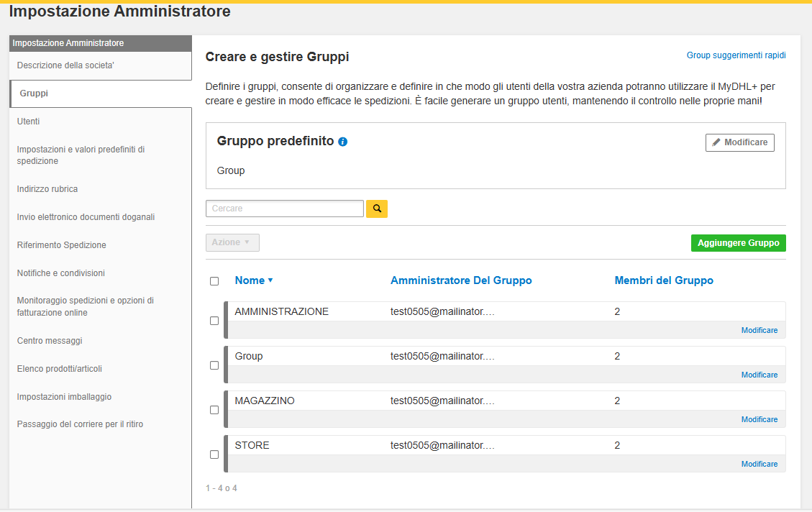Click Modificare link for the STORE row

(759, 464)
